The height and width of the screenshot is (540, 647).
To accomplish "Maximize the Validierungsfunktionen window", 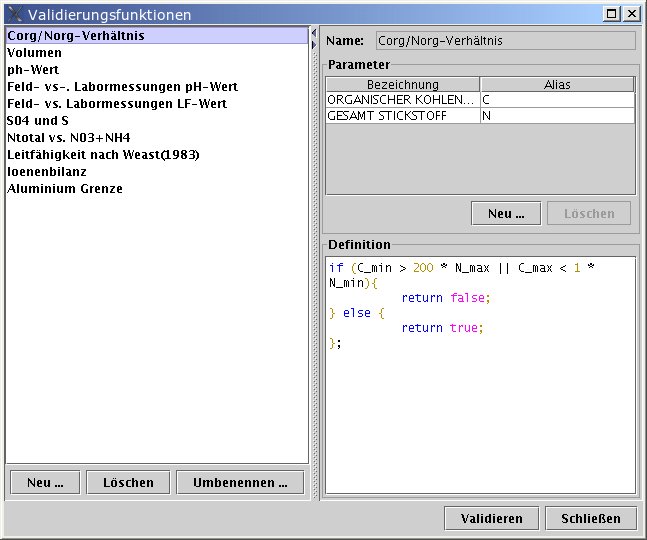I will click(x=612, y=14).
